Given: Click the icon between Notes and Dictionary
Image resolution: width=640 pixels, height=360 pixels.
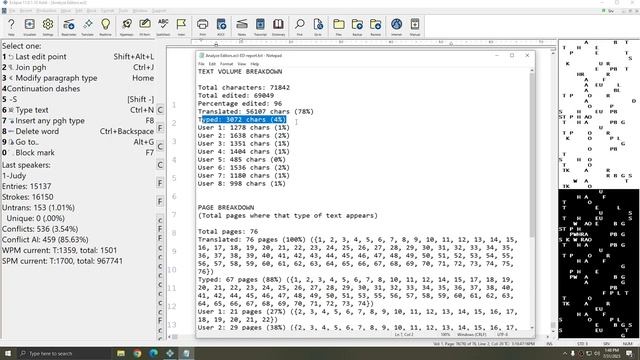Looking at the screenshot, I should pyautogui.click(x=260, y=27).
